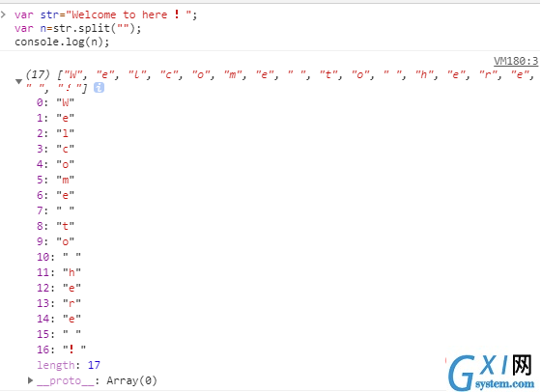Select array entry 13: "r"
This screenshot has width=541, height=392.
(x=59, y=303)
